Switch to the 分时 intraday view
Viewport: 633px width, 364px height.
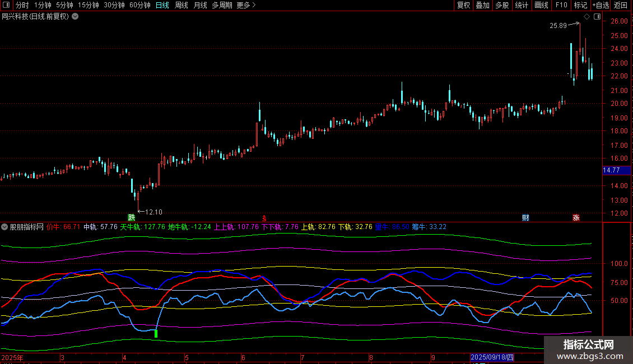22,5
